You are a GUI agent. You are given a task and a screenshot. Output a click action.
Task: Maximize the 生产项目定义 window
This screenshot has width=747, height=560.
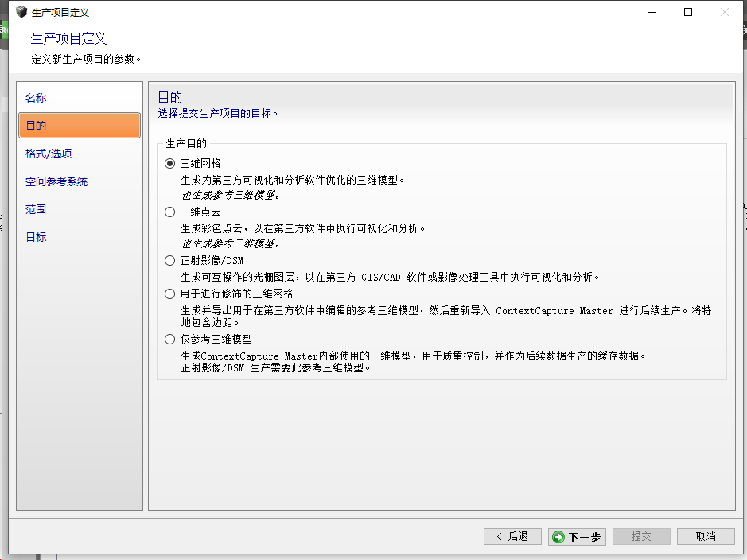click(x=688, y=12)
